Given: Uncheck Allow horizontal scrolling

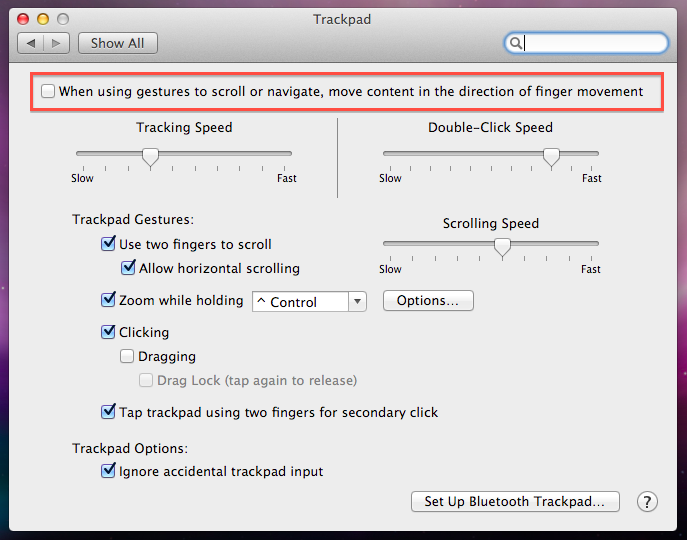Looking at the screenshot, I should coord(128,268).
